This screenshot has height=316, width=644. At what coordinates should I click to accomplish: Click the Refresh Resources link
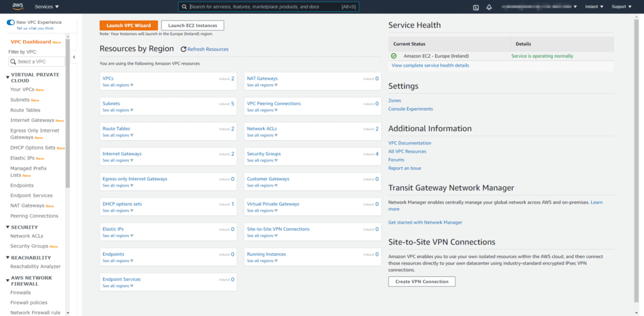click(x=208, y=49)
